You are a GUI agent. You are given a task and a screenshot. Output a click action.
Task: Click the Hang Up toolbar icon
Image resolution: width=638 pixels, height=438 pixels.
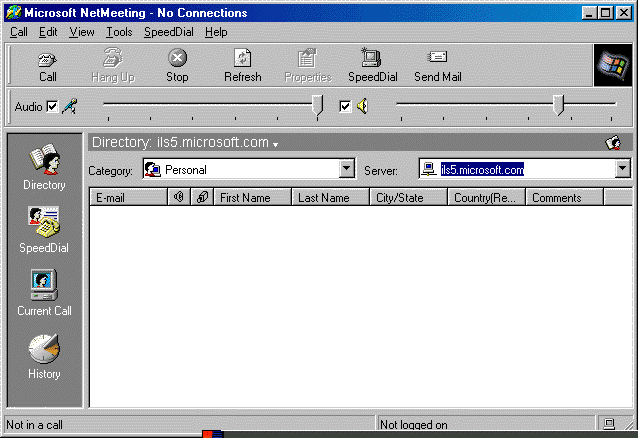113,57
